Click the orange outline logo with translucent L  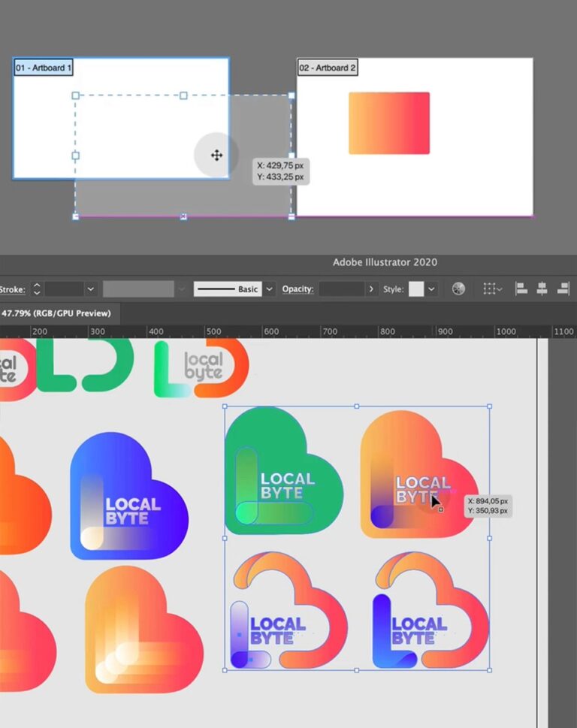pos(288,610)
